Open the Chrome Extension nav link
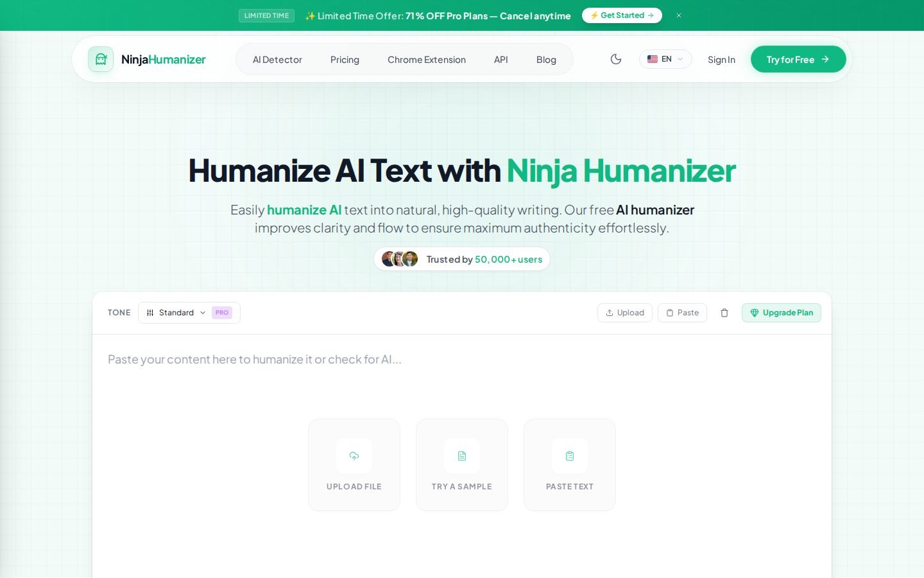 (x=427, y=60)
